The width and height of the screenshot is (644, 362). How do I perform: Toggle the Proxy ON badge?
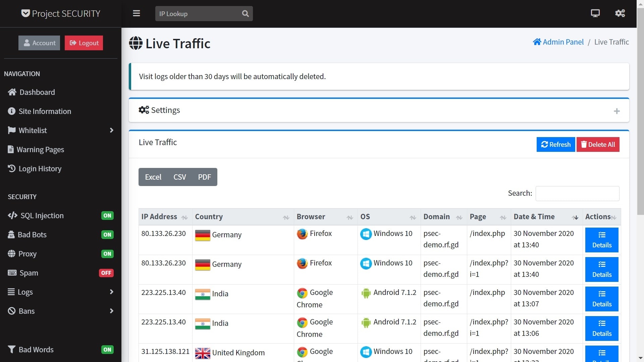107,254
